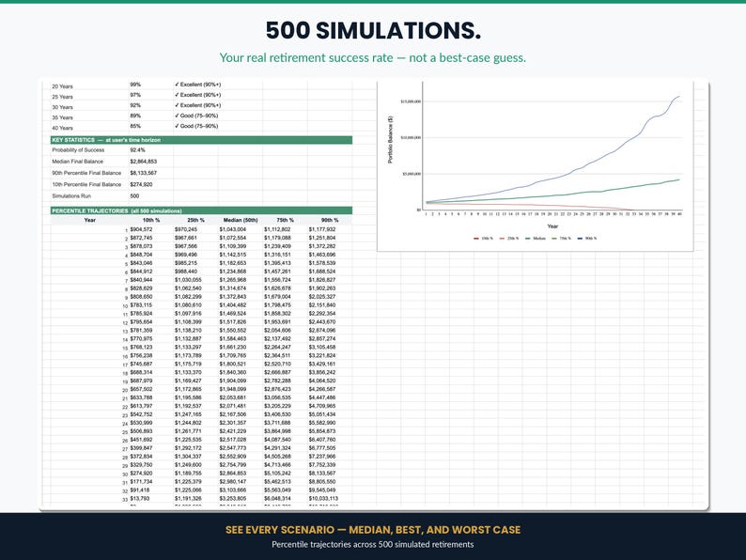The height and width of the screenshot is (560, 746).
Task: Click the "90th %" table column header
Action: 330,220
